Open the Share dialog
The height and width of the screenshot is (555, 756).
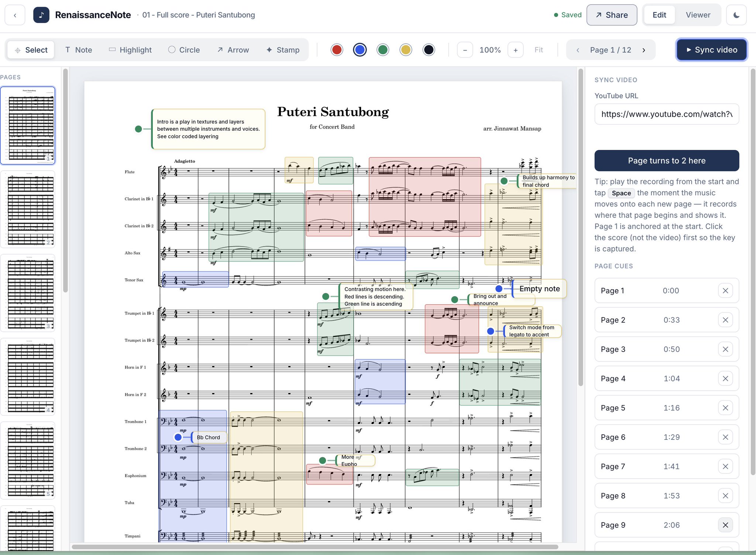(x=612, y=15)
